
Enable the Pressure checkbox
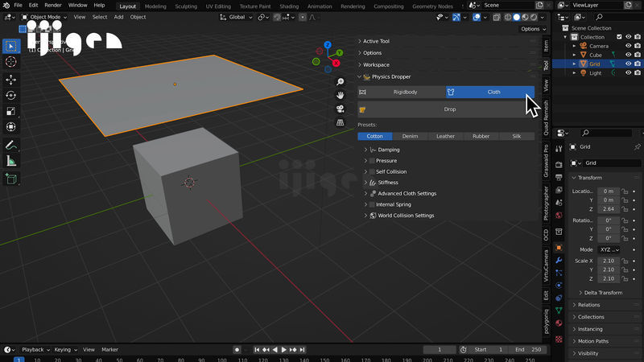[372, 161]
